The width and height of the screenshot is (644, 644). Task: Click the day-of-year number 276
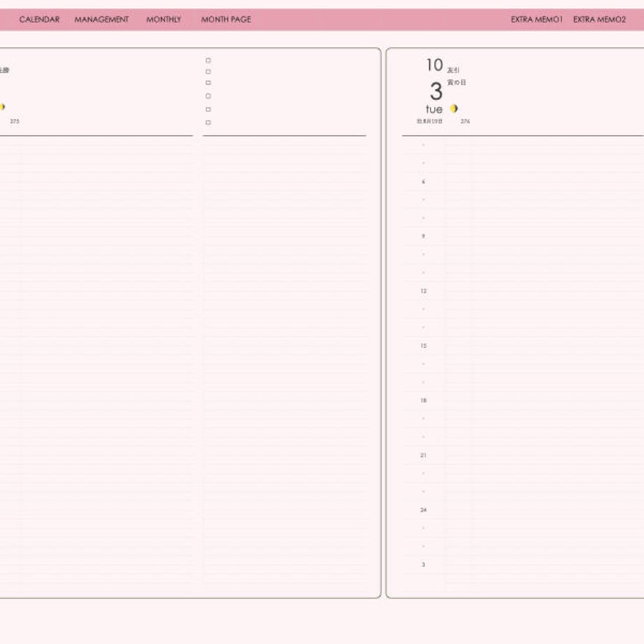tap(465, 121)
